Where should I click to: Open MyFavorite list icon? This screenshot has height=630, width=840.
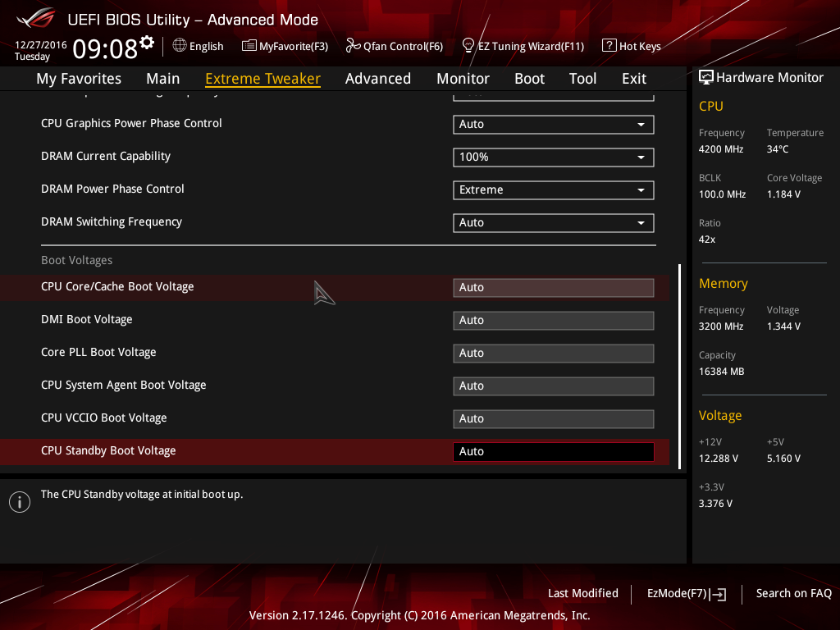click(x=249, y=46)
